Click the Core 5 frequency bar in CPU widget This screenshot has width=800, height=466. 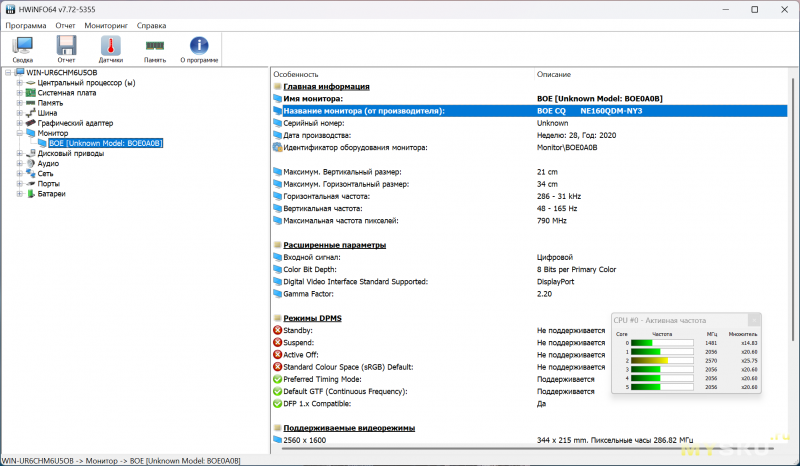coord(662,387)
